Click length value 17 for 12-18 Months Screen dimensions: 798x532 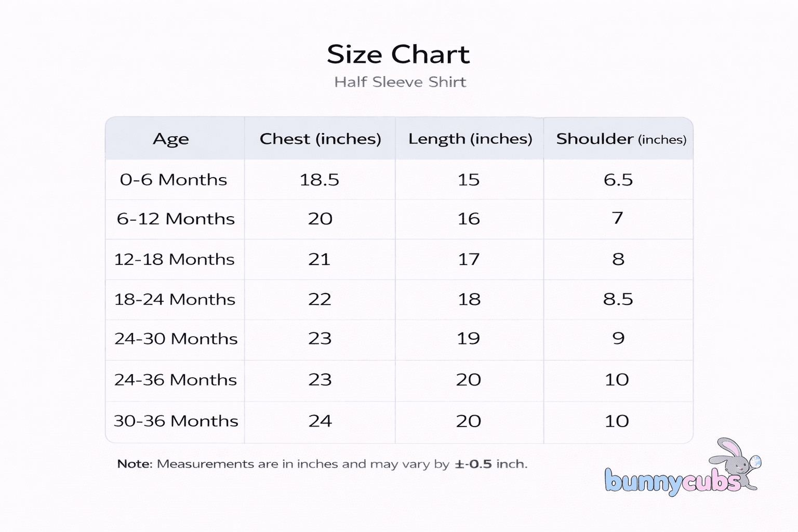(x=469, y=259)
